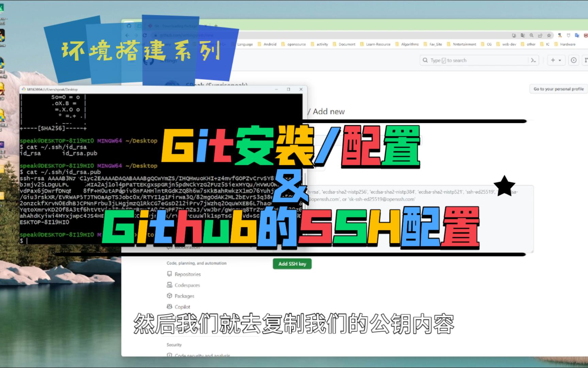The width and height of the screenshot is (588, 368).
Task: Click the GitHub search field
Action: click(479, 60)
